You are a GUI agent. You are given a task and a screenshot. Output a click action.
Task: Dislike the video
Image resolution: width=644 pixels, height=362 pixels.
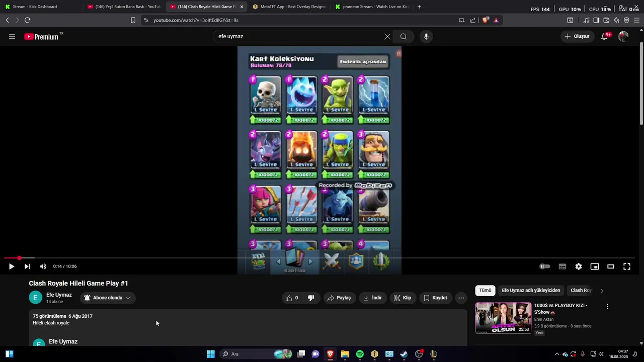(x=311, y=298)
